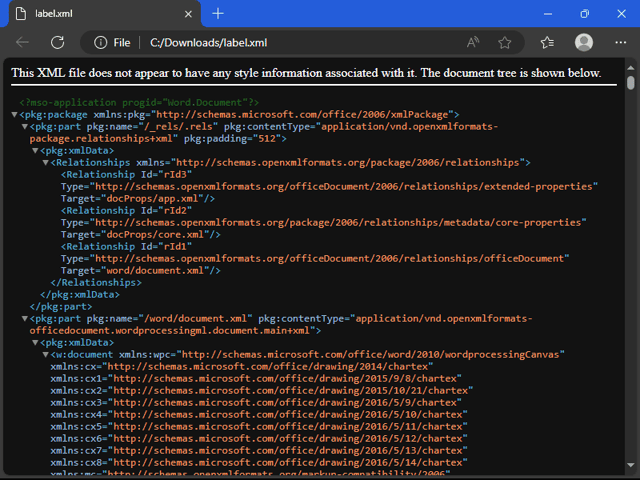Open Read aloud icon in address bar

(x=473, y=42)
